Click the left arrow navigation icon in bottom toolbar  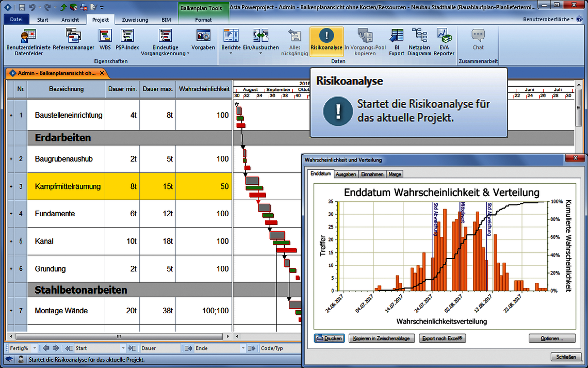coord(46,348)
